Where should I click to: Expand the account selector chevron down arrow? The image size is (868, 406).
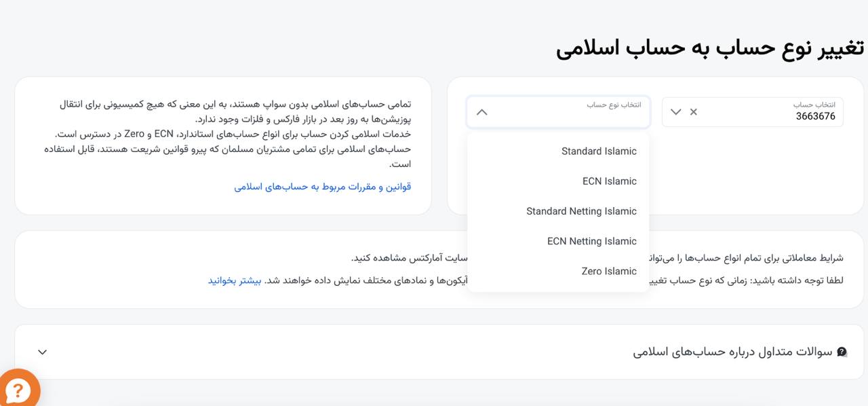(675, 112)
